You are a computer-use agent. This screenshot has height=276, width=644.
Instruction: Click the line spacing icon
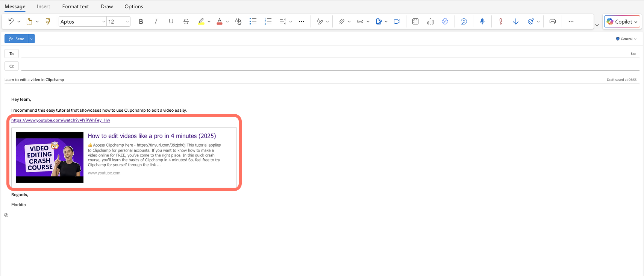[x=283, y=21]
